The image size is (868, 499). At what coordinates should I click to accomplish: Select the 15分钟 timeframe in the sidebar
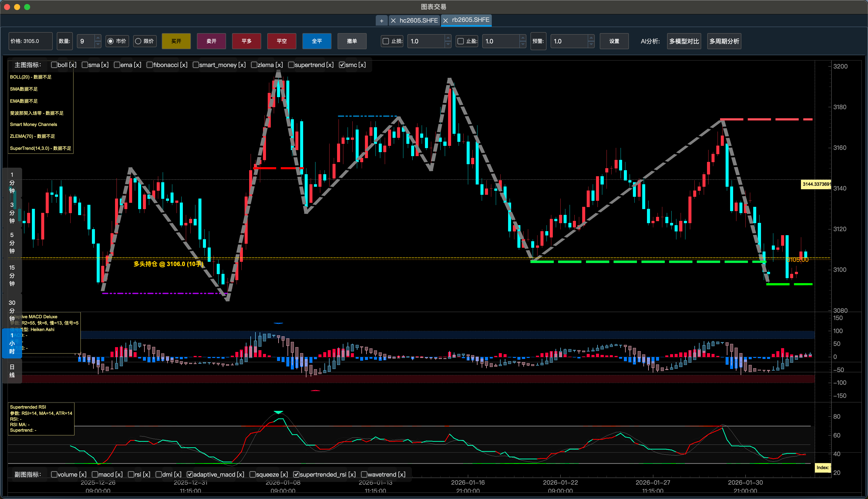(x=12, y=276)
